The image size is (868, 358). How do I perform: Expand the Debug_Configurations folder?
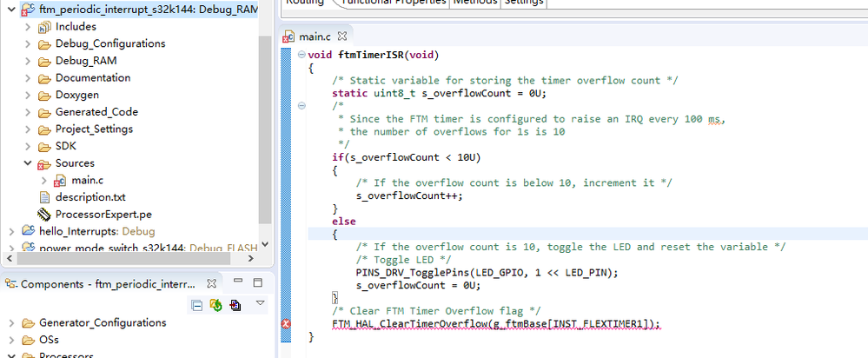pyautogui.click(x=28, y=43)
